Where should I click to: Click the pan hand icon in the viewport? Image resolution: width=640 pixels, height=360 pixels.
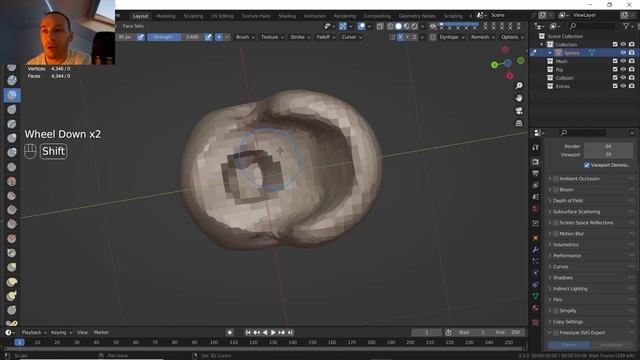(519, 98)
